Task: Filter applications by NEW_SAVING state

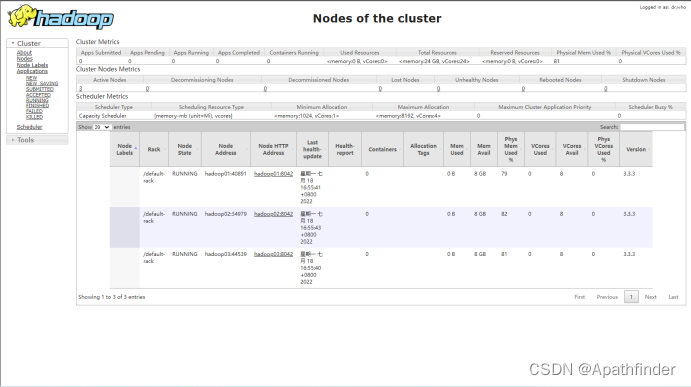Action: 42,83
